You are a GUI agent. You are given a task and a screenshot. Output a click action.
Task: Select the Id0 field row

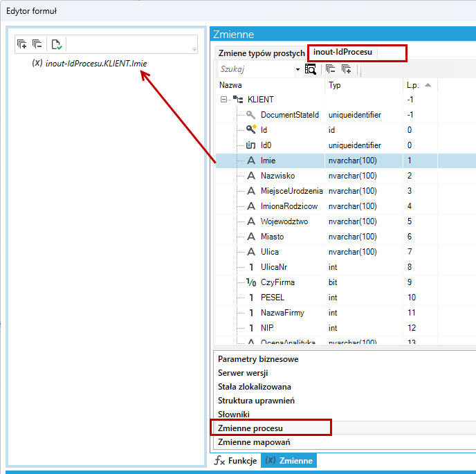(x=346, y=145)
